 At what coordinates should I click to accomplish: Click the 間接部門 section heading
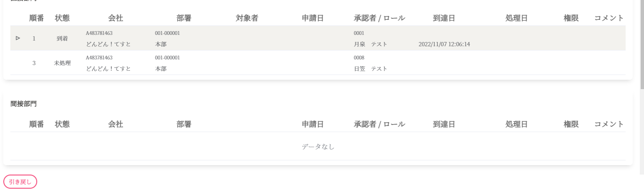[24, 103]
